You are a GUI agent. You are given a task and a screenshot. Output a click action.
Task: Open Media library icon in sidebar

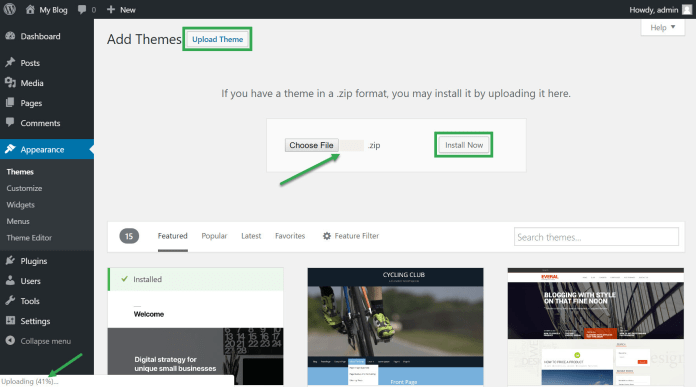tap(10, 83)
